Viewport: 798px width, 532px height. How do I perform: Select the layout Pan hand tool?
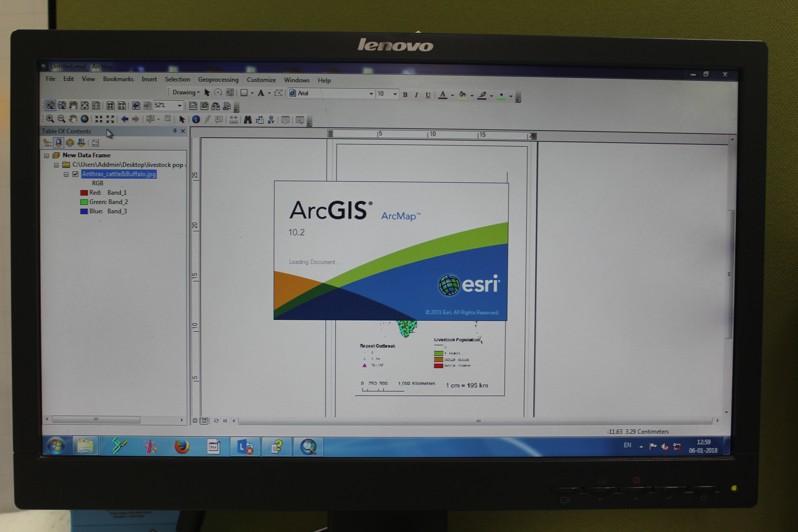click(x=73, y=105)
